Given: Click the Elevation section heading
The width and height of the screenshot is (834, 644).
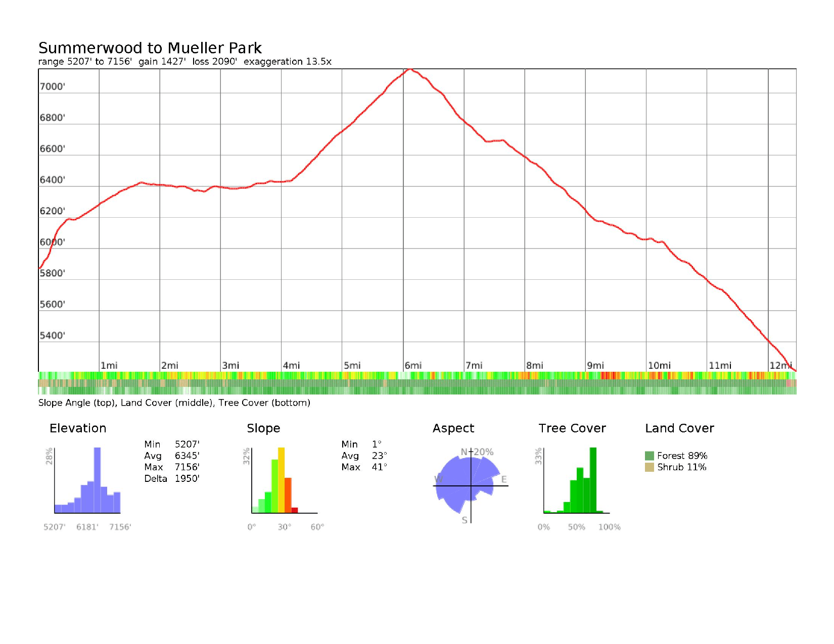Looking at the screenshot, I should pyautogui.click(x=78, y=428).
